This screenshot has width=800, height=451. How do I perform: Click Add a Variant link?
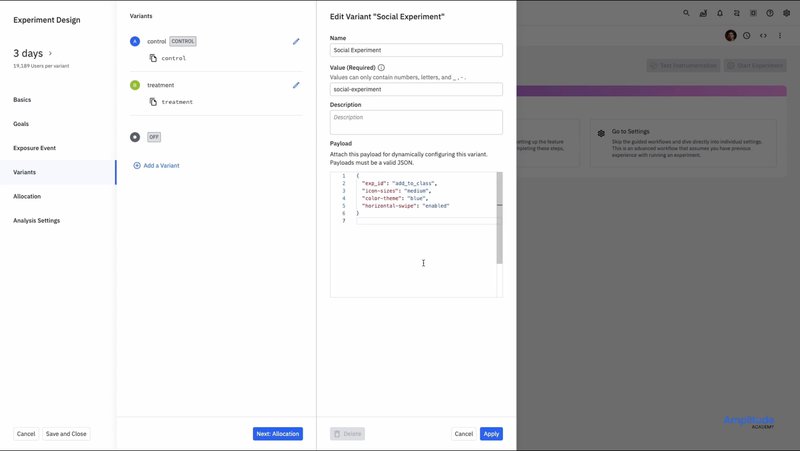157,165
